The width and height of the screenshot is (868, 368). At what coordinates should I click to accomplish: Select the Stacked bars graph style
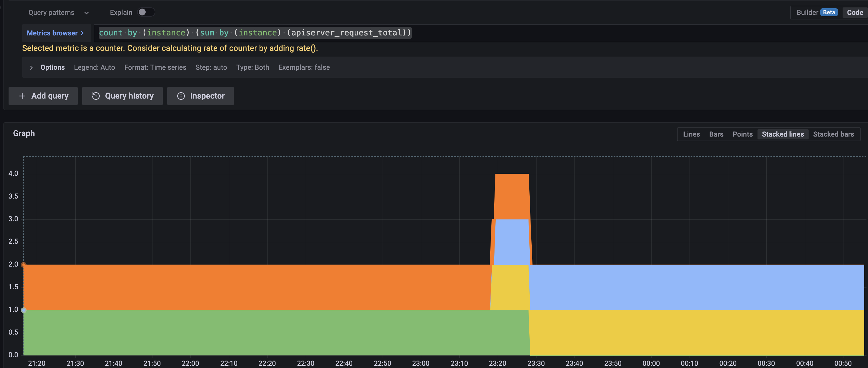834,134
